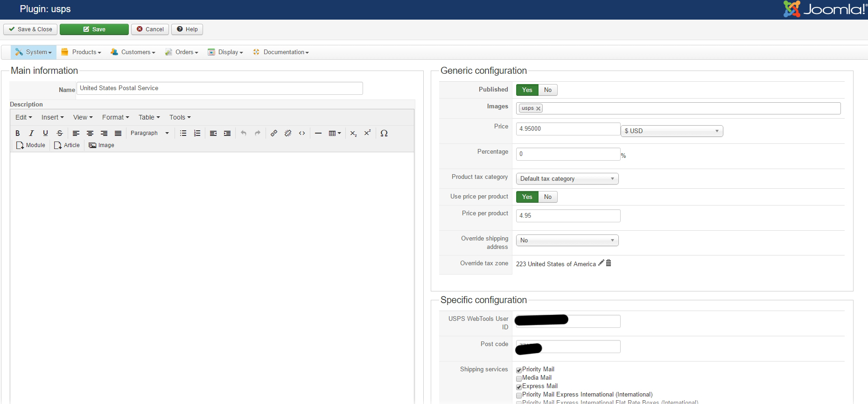Apply bold formatting in the editor
Viewport: 868px width, 404px height.
pos(18,133)
